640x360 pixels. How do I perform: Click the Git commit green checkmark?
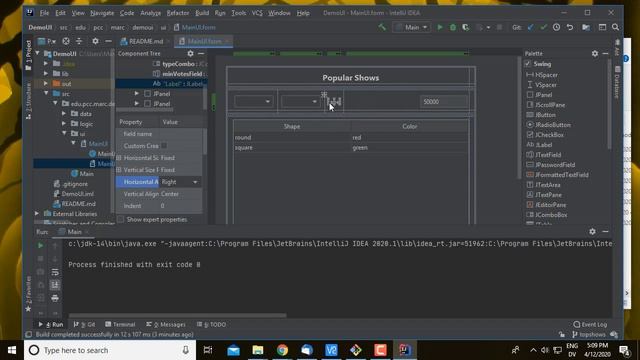(x=543, y=27)
